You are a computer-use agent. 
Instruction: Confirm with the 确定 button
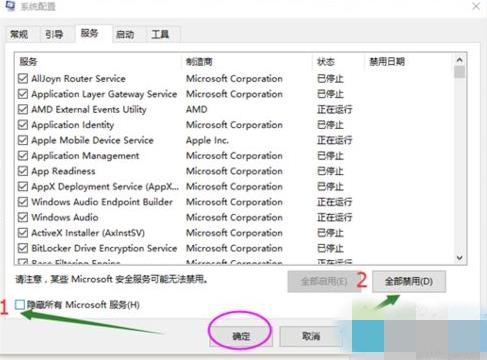(241, 336)
